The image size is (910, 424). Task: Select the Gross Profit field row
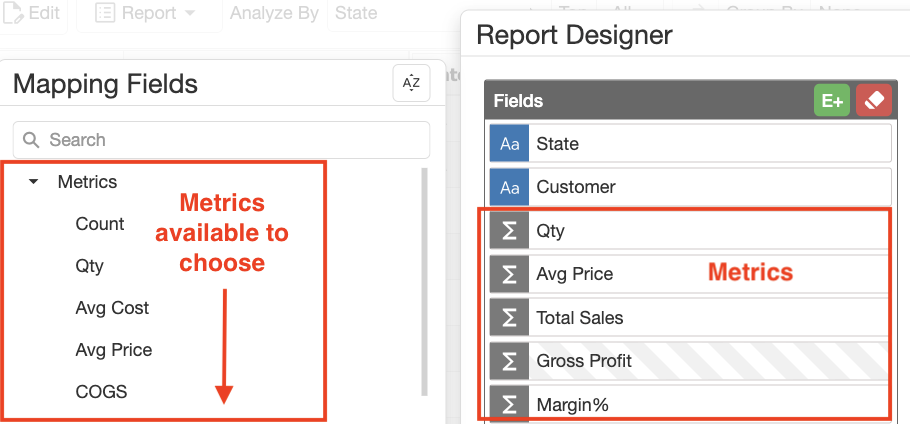tap(691, 361)
